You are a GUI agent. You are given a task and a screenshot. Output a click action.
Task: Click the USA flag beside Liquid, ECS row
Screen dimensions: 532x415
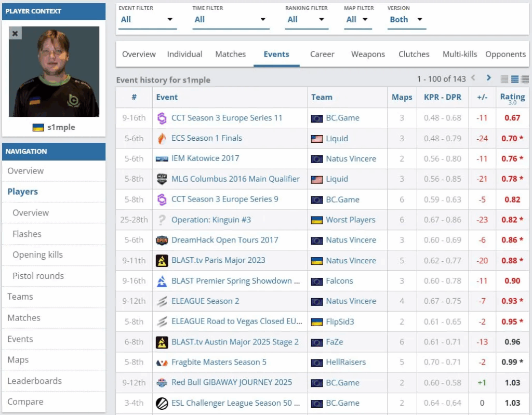(316, 139)
